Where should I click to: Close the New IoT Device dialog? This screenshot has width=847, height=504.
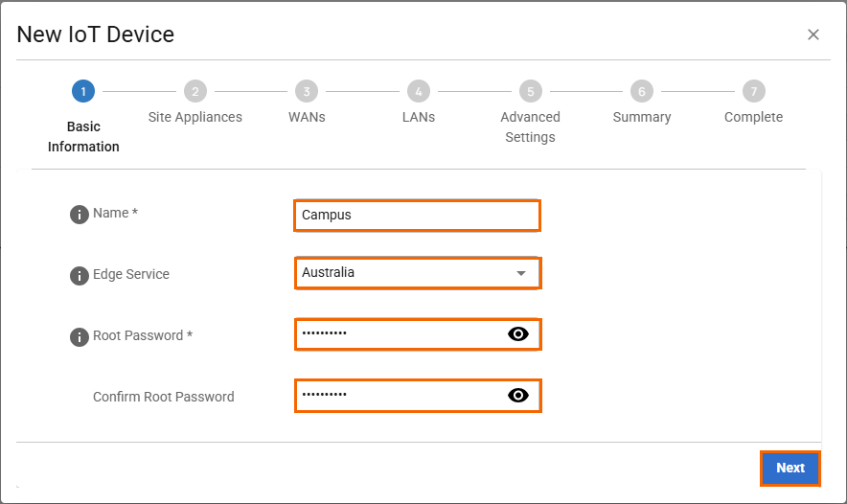(x=813, y=34)
